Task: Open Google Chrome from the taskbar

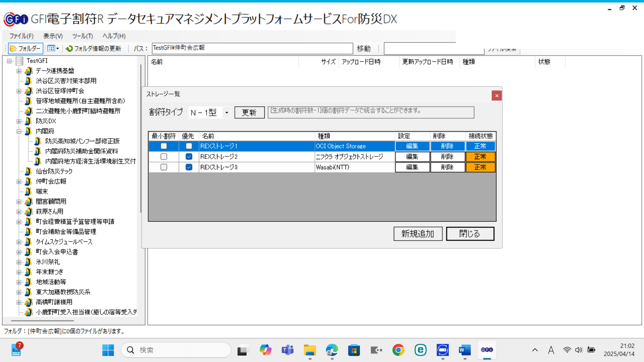Action: pyautogui.click(x=398, y=350)
